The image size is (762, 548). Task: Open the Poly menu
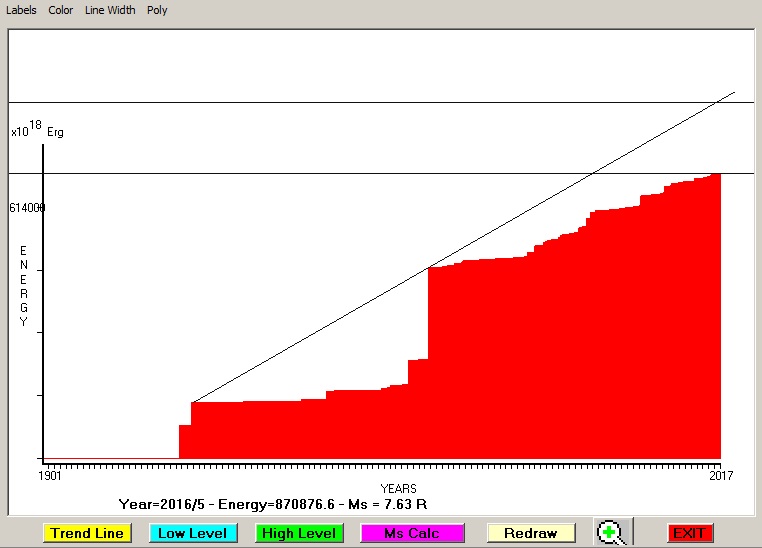point(157,10)
